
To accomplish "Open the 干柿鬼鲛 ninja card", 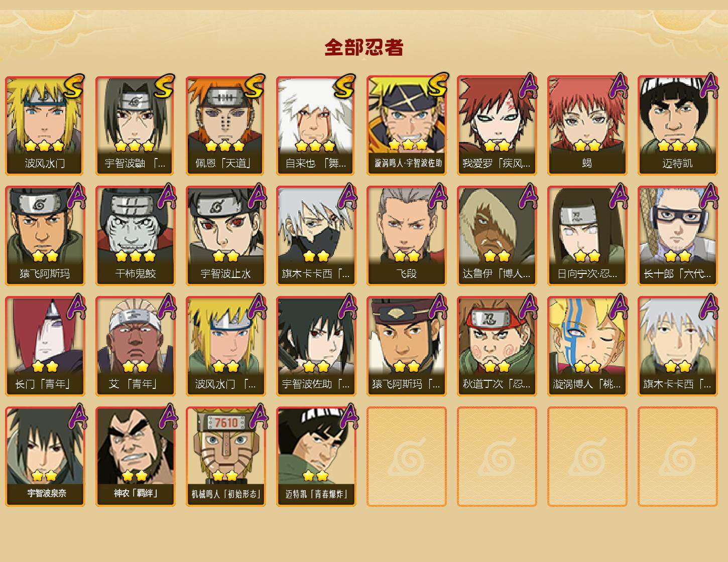I will [136, 236].
